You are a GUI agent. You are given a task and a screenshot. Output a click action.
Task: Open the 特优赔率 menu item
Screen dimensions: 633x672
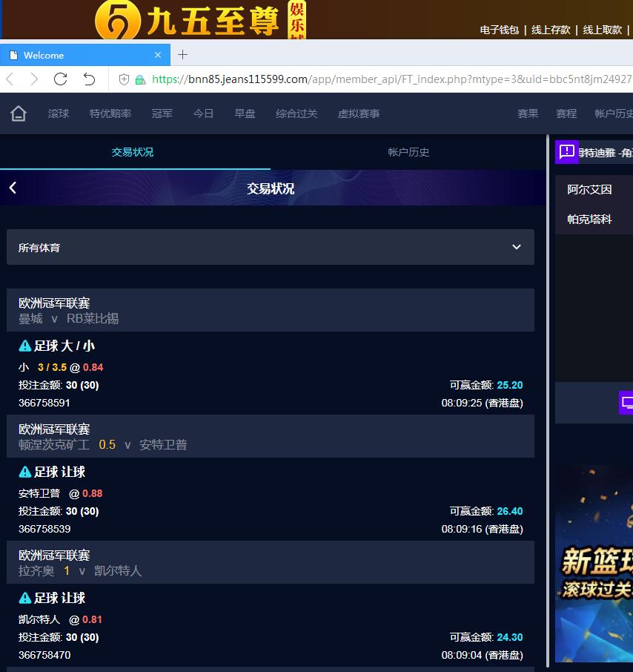pos(110,113)
